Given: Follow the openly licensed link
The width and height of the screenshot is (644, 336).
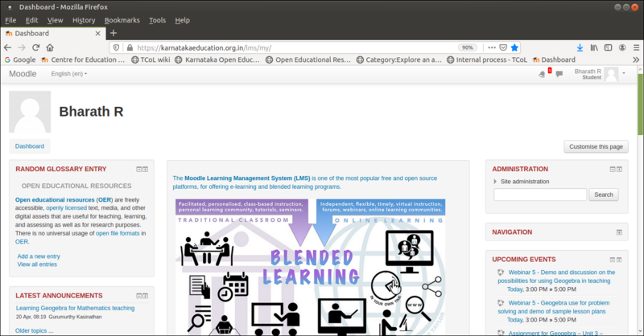Looking at the screenshot, I should pos(66,208).
